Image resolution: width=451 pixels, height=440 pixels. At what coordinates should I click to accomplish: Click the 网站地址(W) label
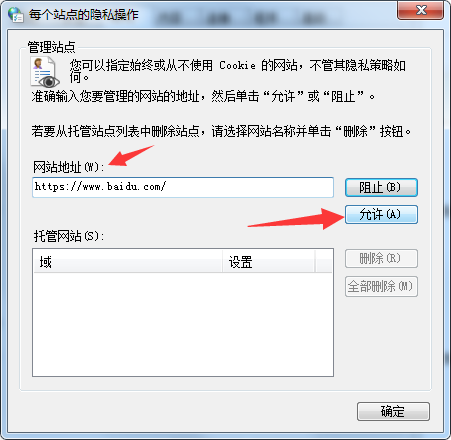[68, 167]
